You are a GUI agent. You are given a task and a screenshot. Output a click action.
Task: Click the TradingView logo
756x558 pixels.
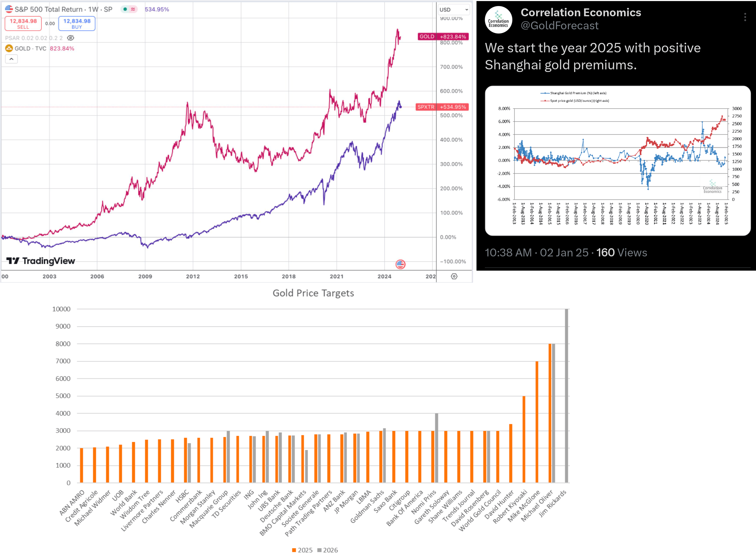pos(41,261)
